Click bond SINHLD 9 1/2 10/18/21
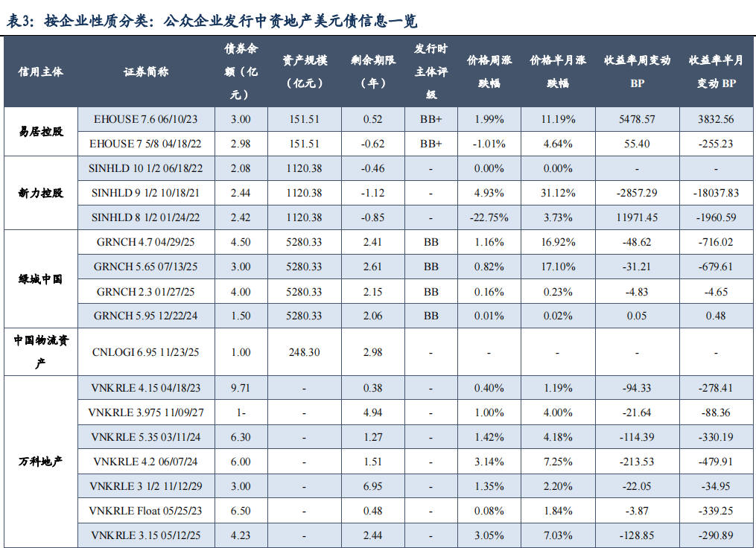The image size is (756, 548). tap(145, 193)
